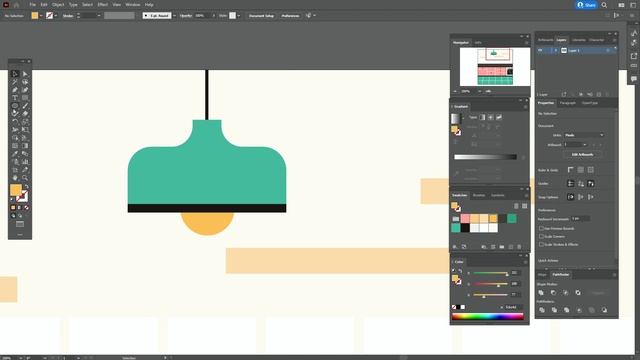
Task: Toggle Show Transparency Grid icon
Action: click(591, 170)
